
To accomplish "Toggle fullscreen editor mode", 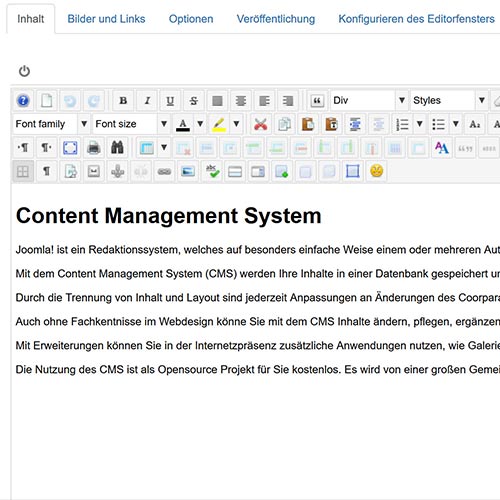I will tap(70, 147).
